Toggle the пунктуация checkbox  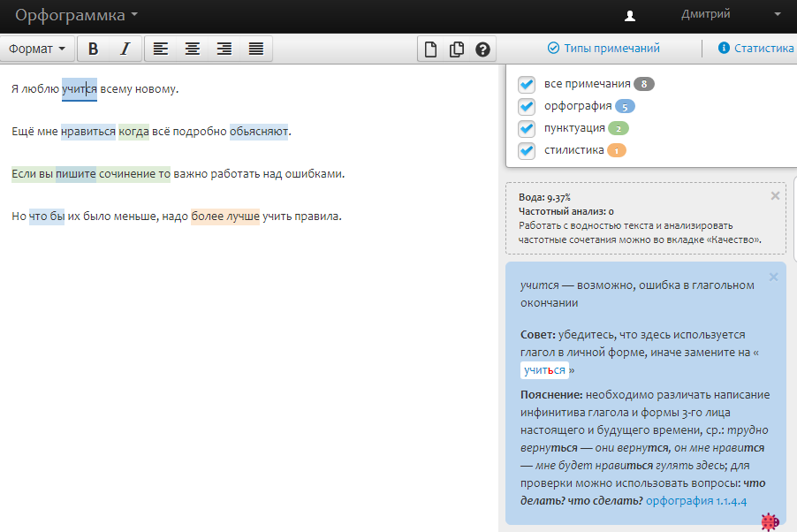click(x=527, y=128)
